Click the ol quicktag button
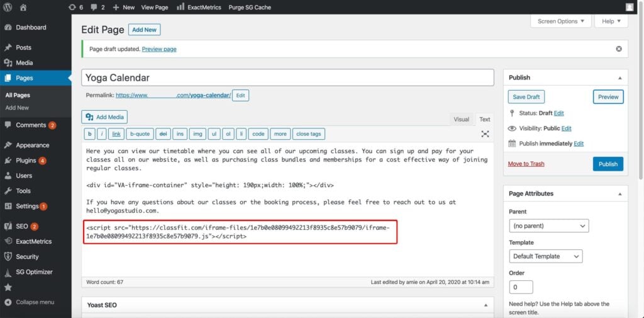The height and width of the screenshot is (318, 644). tap(228, 133)
